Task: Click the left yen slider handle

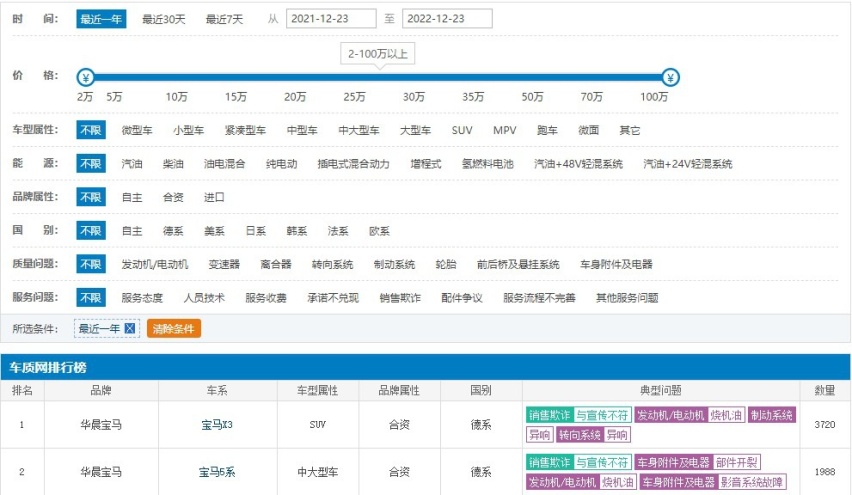Action: 85,78
